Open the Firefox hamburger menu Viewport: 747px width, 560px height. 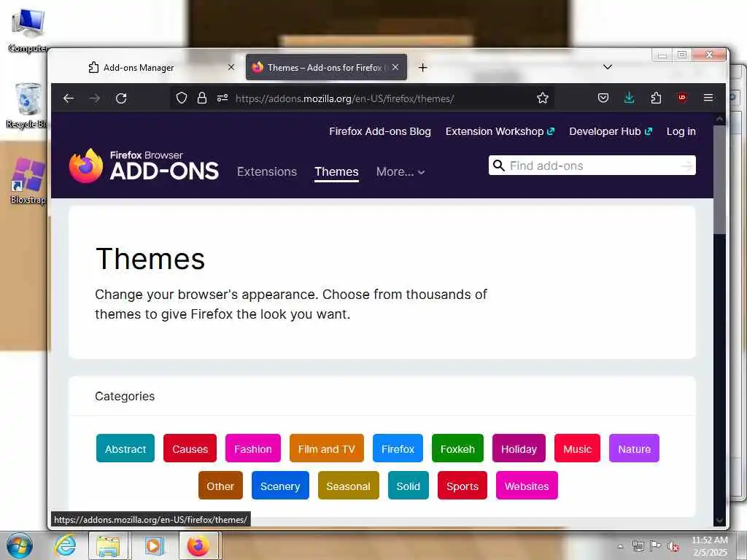tap(708, 98)
